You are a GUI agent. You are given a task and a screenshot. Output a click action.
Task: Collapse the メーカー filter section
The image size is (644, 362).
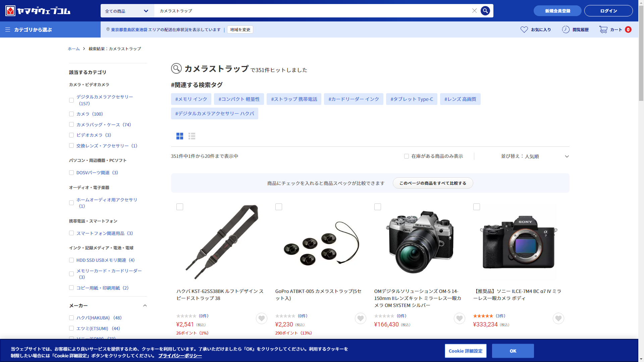click(x=145, y=306)
